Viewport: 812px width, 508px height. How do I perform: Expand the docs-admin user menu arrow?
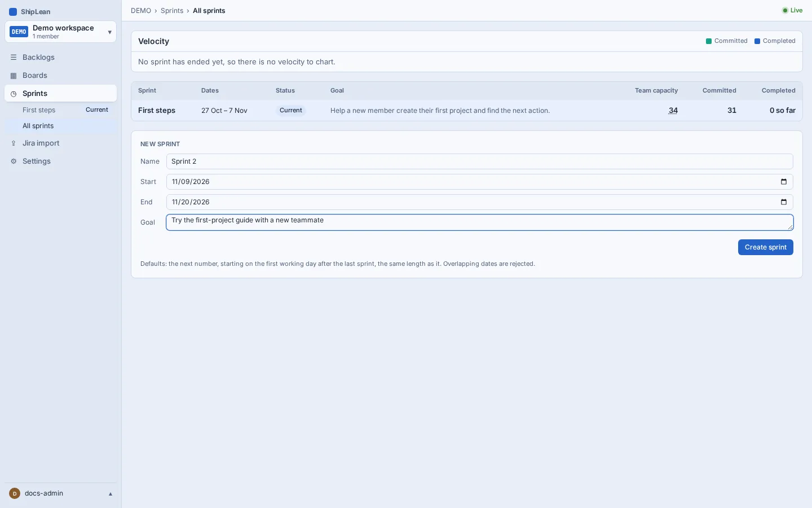pyautogui.click(x=111, y=494)
